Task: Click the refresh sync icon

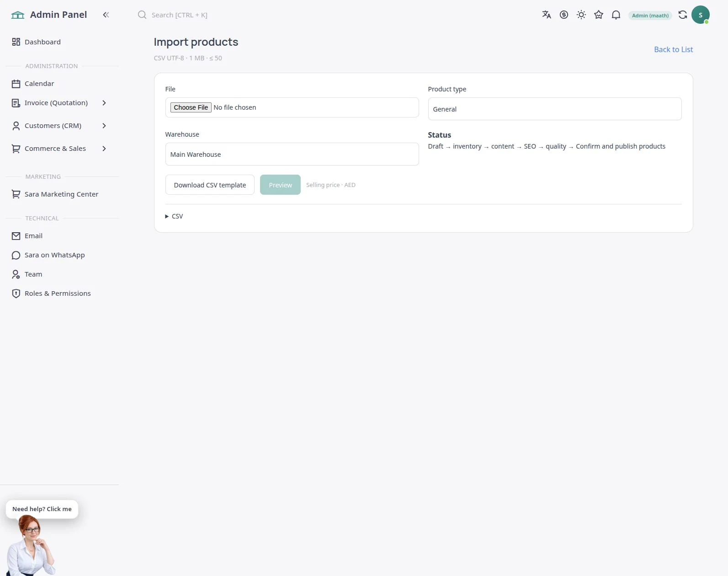Action: pyautogui.click(x=683, y=15)
